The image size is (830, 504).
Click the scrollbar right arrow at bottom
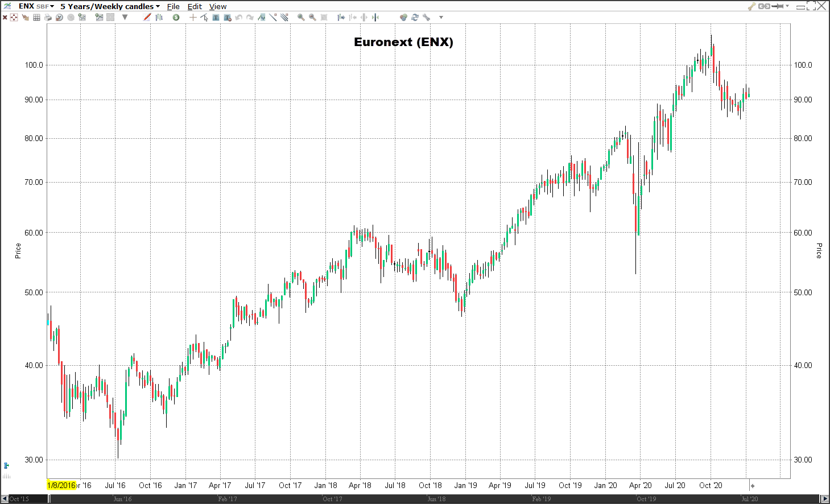click(x=825, y=499)
